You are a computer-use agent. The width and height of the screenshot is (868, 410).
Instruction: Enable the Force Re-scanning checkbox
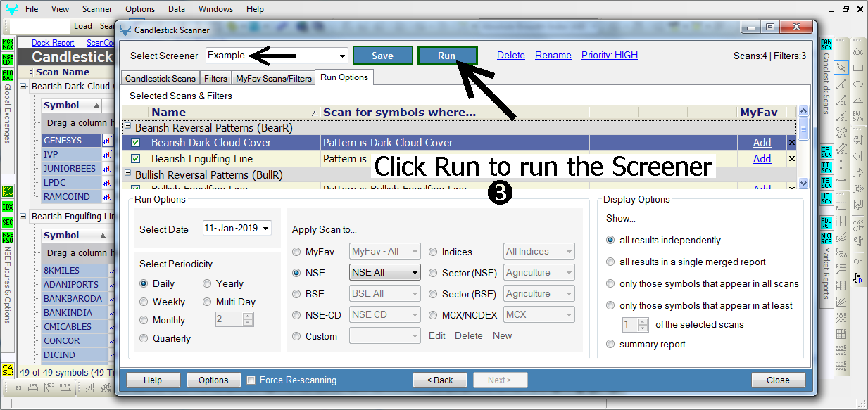(x=251, y=380)
